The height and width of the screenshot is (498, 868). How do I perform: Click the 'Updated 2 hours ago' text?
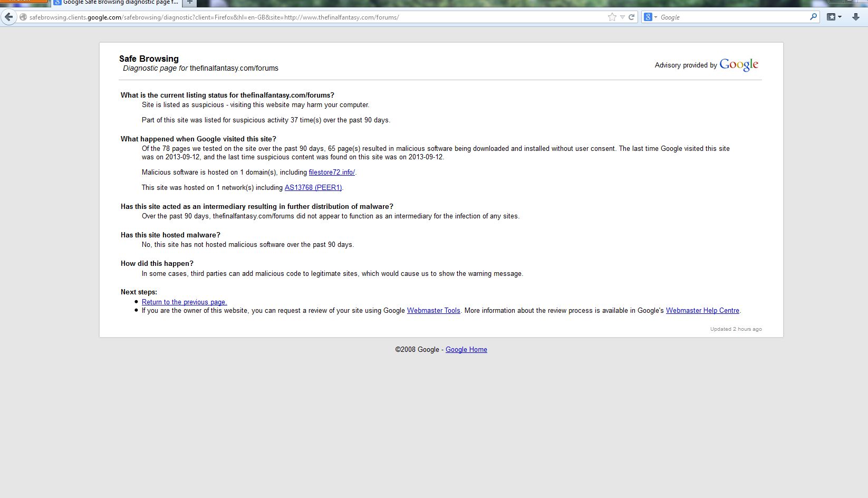coord(736,329)
